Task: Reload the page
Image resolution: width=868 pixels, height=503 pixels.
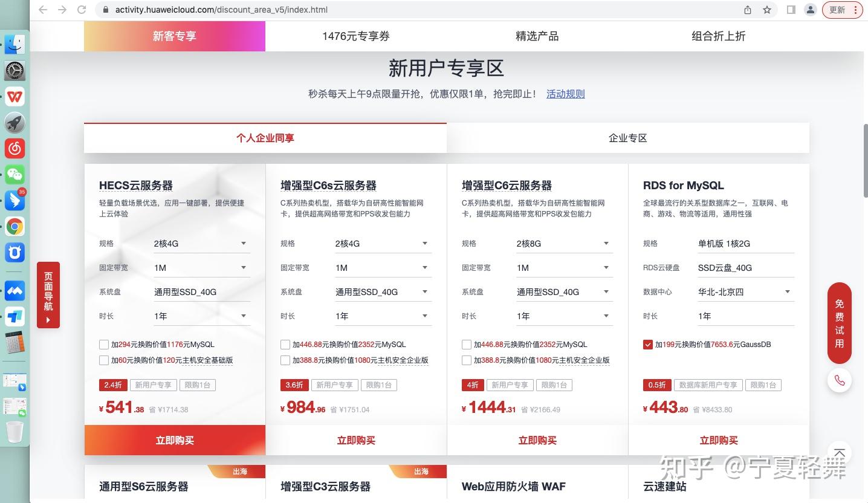Action: click(x=82, y=10)
